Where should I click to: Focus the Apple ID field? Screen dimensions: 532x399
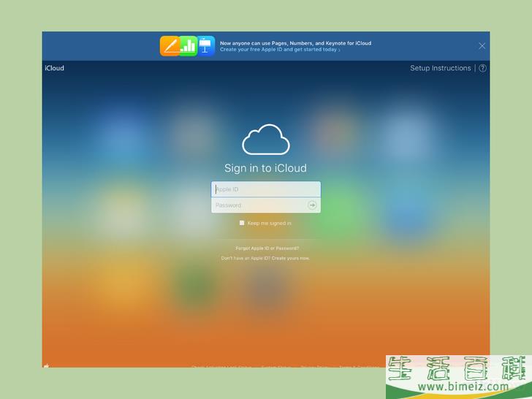(266, 189)
